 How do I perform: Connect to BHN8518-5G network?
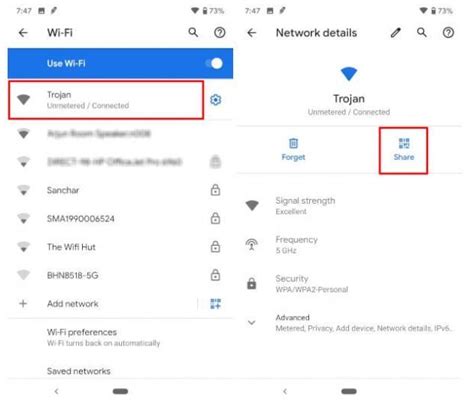[120, 275]
